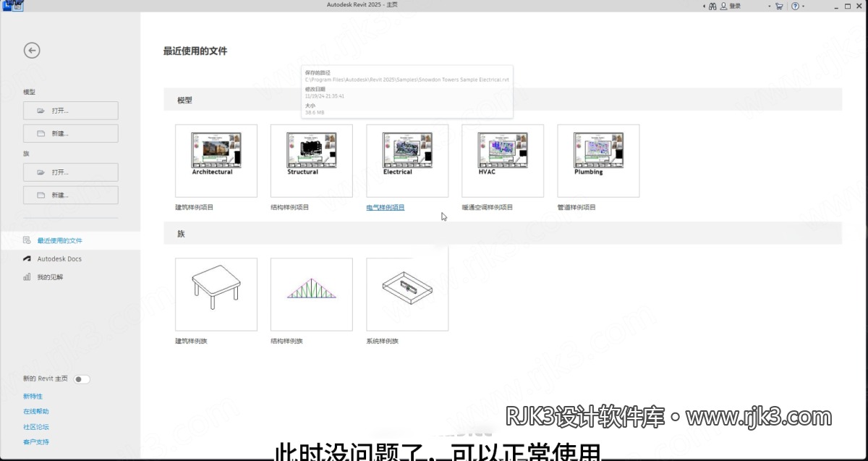This screenshot has height=461, width=868.
Task: Click the 建筑样例族 label
Action: point(192,342)
